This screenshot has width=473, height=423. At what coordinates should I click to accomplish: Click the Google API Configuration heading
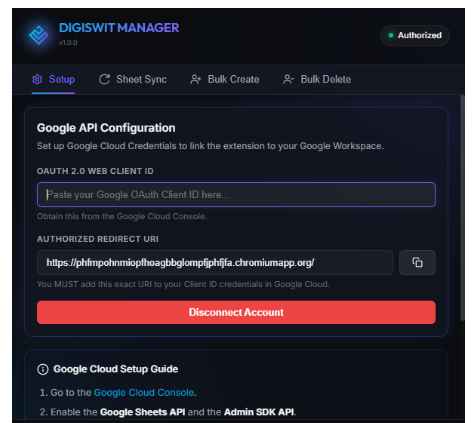(106, 128)
